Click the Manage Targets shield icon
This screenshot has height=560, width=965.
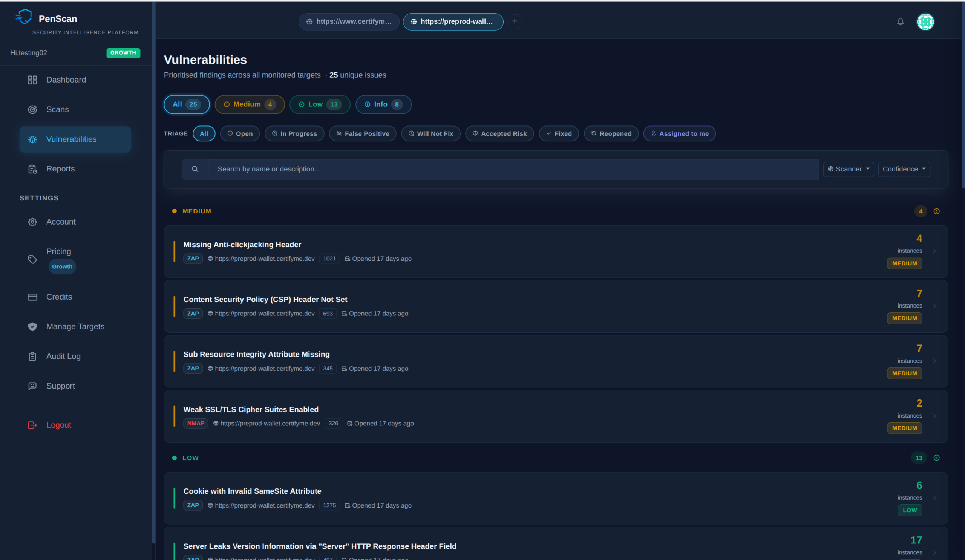click(32, 326)
